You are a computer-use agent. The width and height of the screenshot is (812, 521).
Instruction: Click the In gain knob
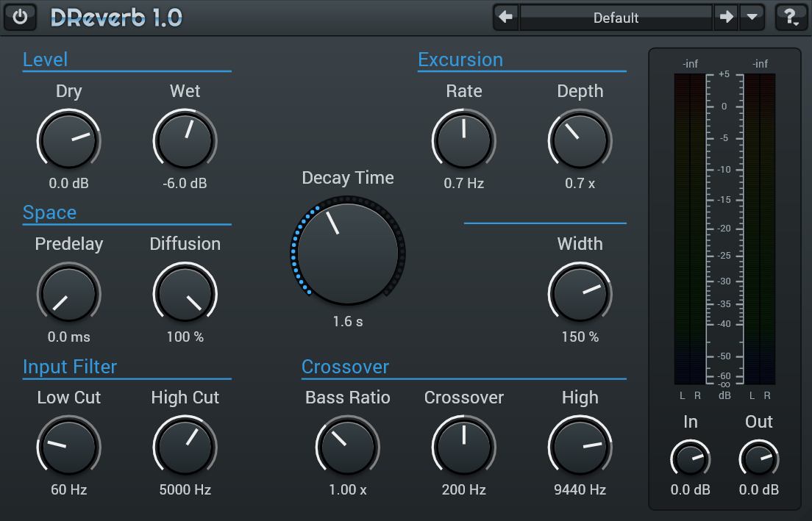[x=690, y=459]
